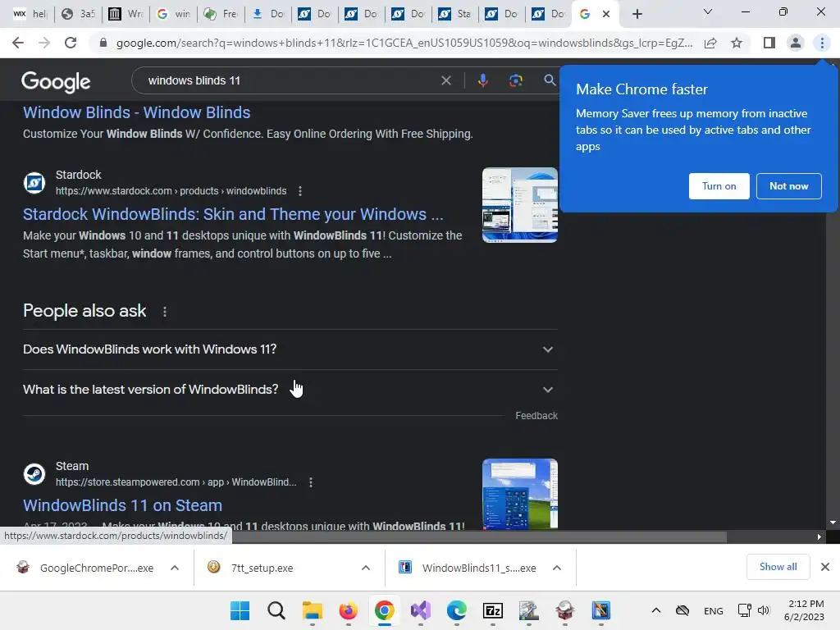Switch to the Wix 'hel' tab
This screenshot has width=840, height=630.
(29, 14)
